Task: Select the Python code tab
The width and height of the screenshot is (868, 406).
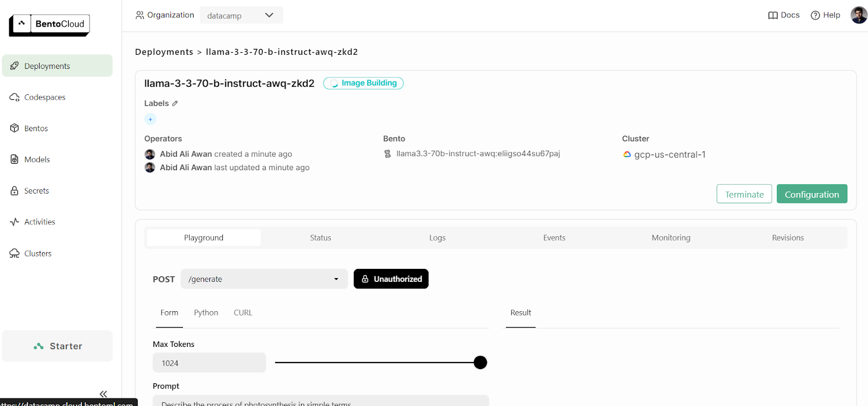Action: 206,313
